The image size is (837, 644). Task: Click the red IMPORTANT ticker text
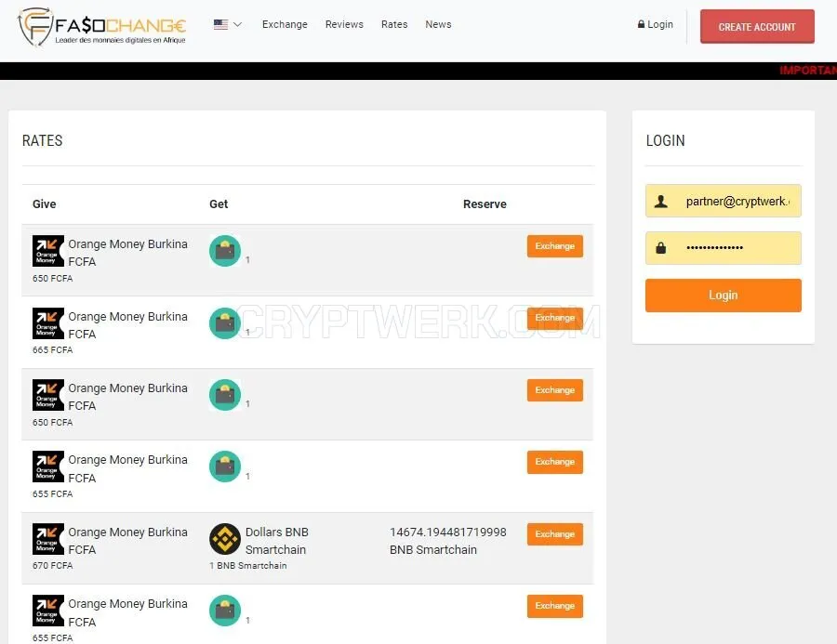point(807,71)
